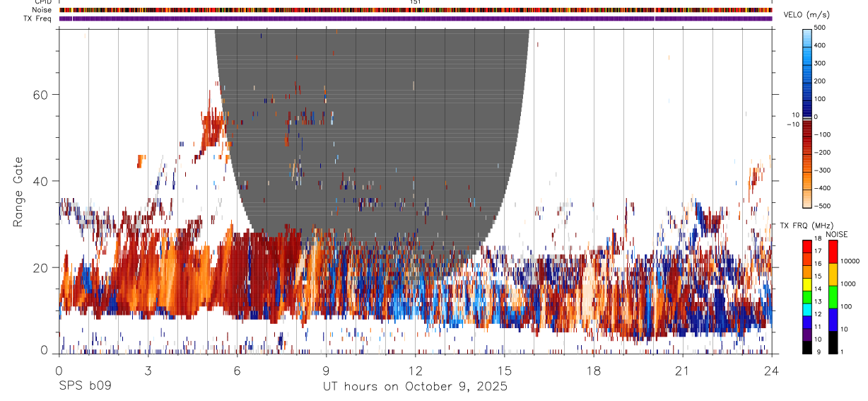Click the 15 tick of the TX FRQ scale
This screenshot has width=868, height=401.
[x=819, y=277]
